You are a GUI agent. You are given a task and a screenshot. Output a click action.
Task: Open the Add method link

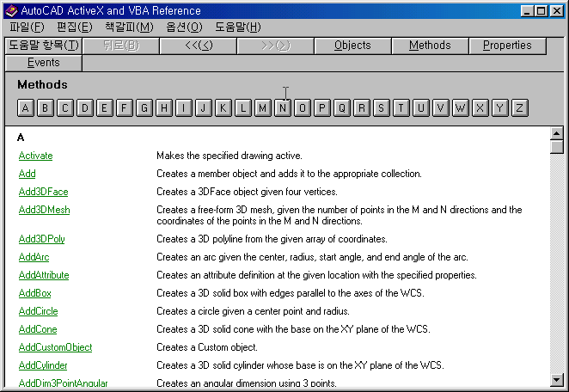pyautogui.click(x=28, y=174)
